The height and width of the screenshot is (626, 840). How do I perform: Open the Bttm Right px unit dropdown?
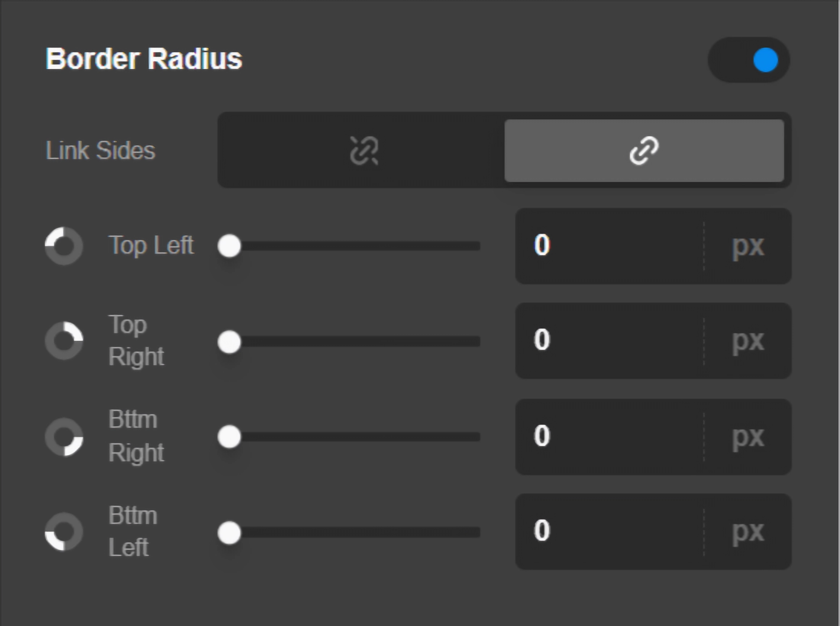(x=748, y=437)
